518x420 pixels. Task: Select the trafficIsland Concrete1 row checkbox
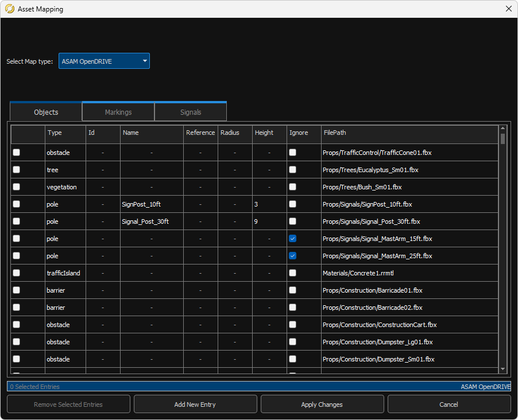pyautogui.click(x=16, y=273)
